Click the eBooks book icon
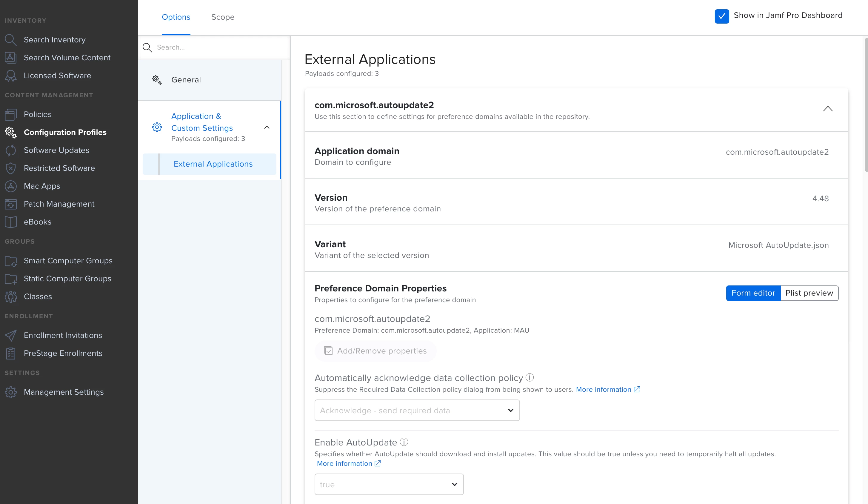 [11, 222]
